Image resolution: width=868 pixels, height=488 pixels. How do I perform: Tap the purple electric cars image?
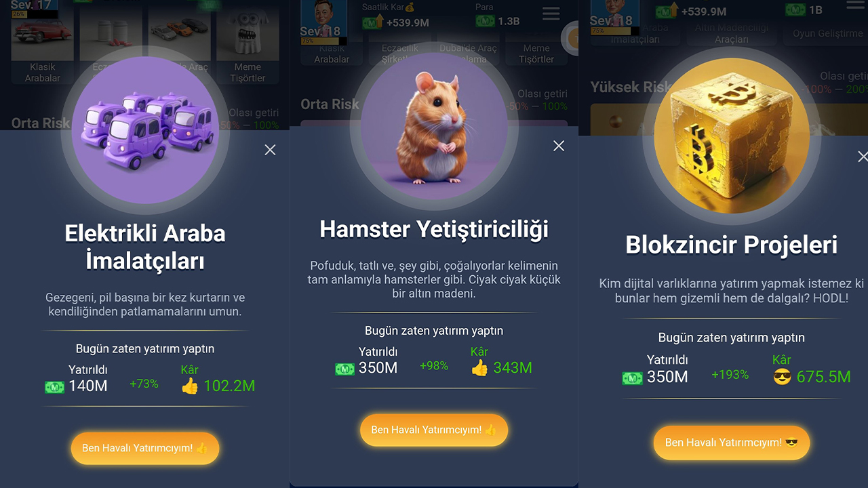144,130
